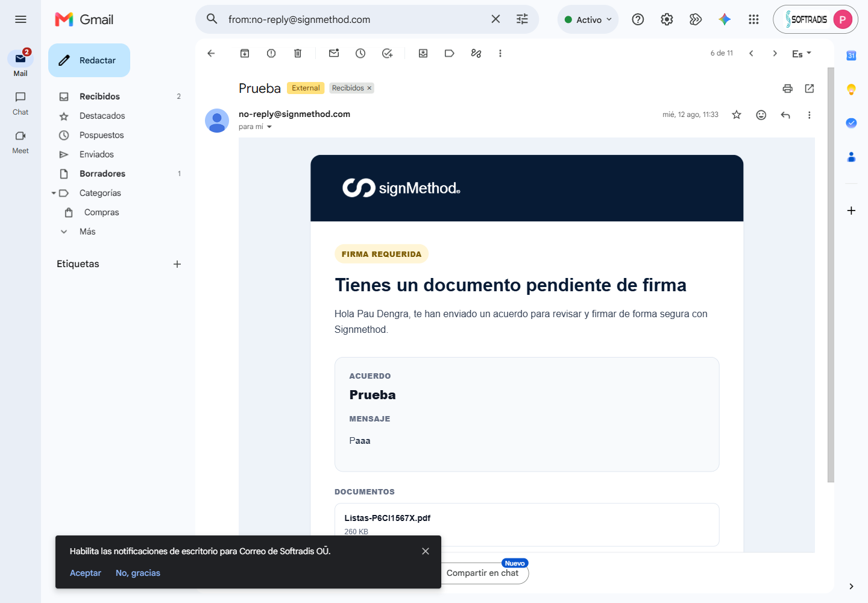
Task: Remove the Recibidos label from the email
Action: coord(370,88)
